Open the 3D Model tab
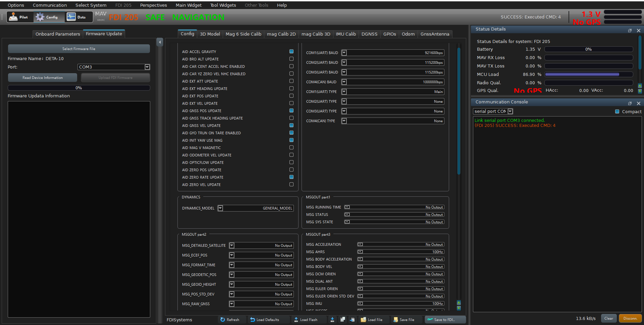644x325 pixels. pyautogui.click(x=210, y=34)
